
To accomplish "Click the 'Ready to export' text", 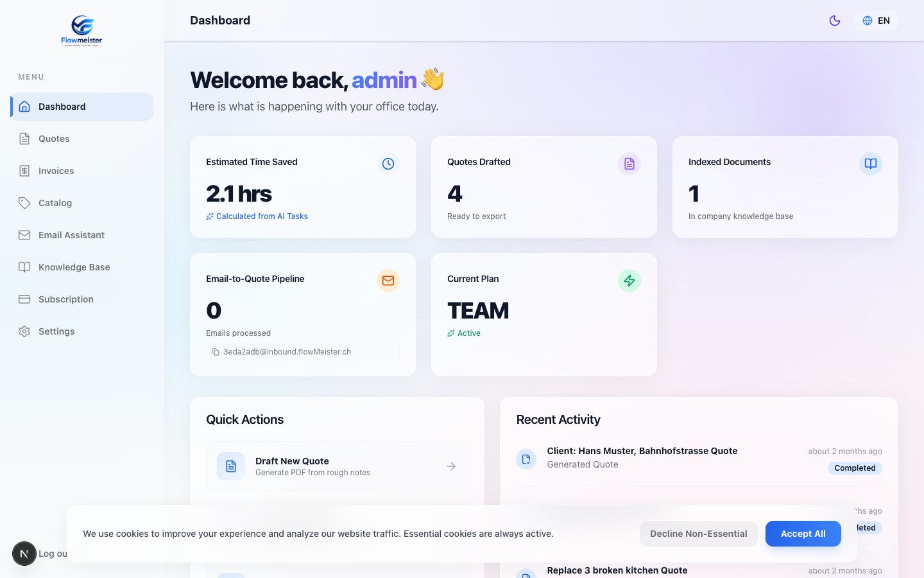I will (476, 216).
